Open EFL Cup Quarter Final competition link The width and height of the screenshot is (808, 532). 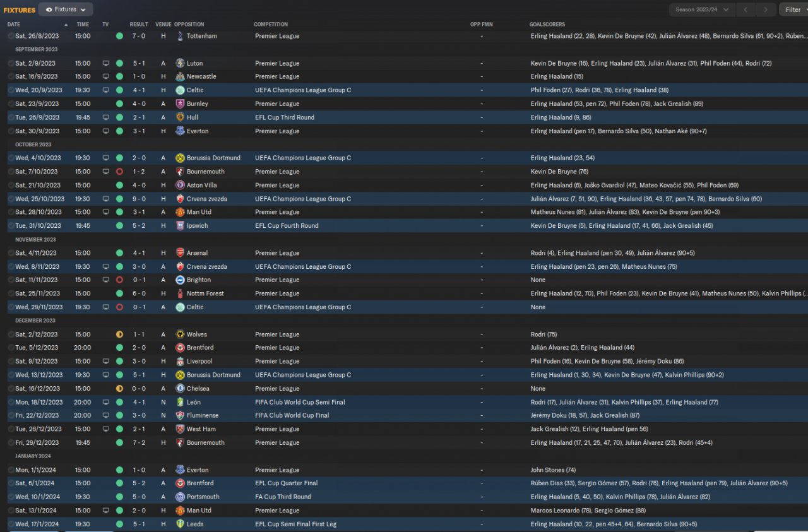(287, 483)
